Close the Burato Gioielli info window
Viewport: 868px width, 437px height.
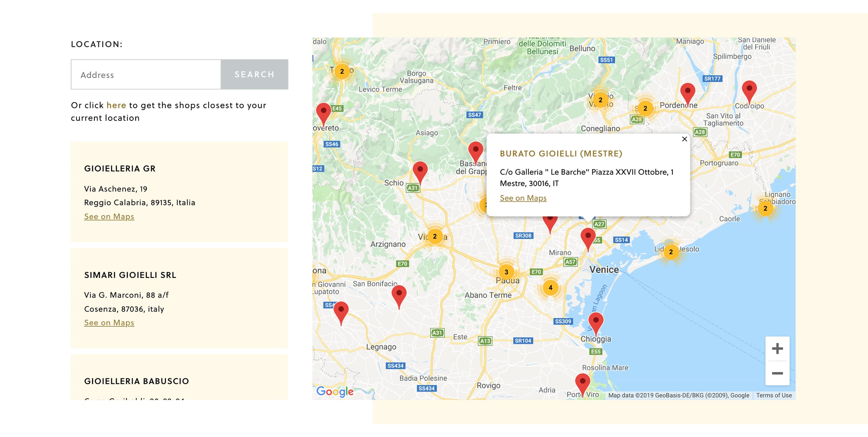(685, 139)
